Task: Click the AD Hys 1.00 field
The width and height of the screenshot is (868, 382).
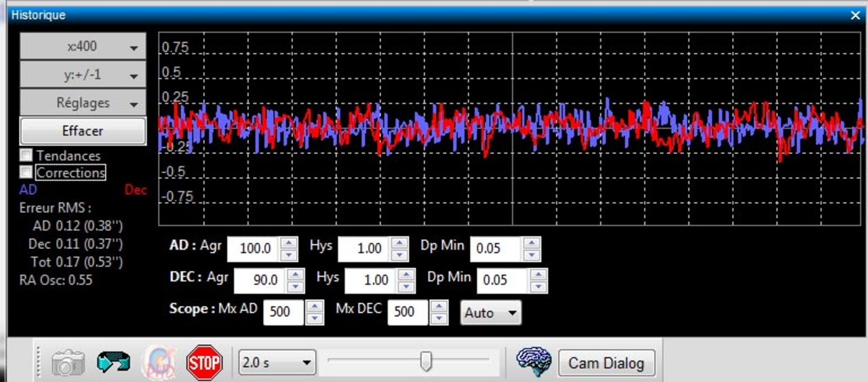Action: pos(365,248)
